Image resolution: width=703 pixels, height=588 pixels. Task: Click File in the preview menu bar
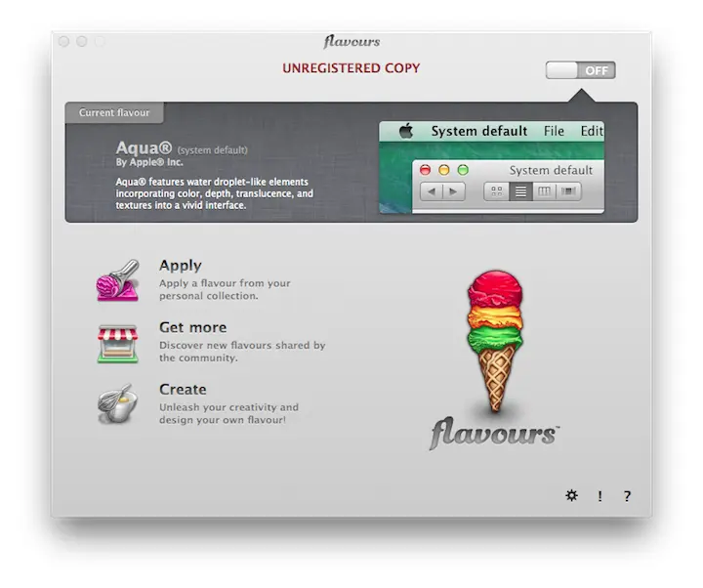tap(554, 131)
